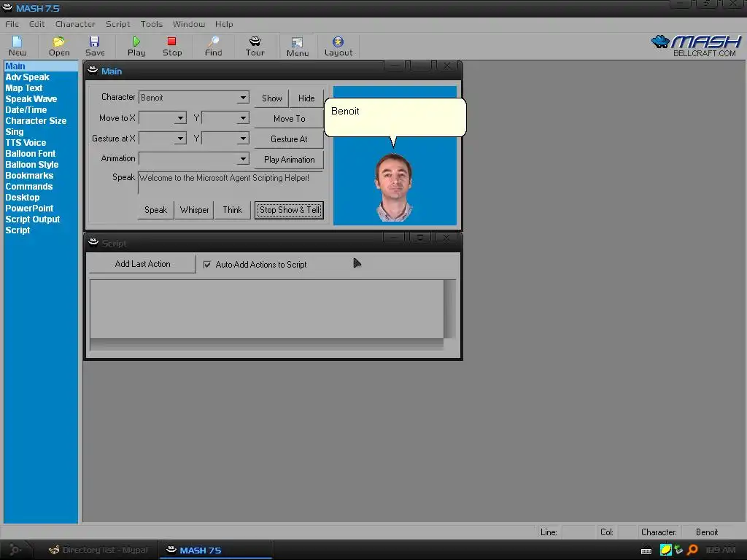Halt the script with the Stop icon
The height and width of the screenshot is (560, 747).
click(172, 46)
